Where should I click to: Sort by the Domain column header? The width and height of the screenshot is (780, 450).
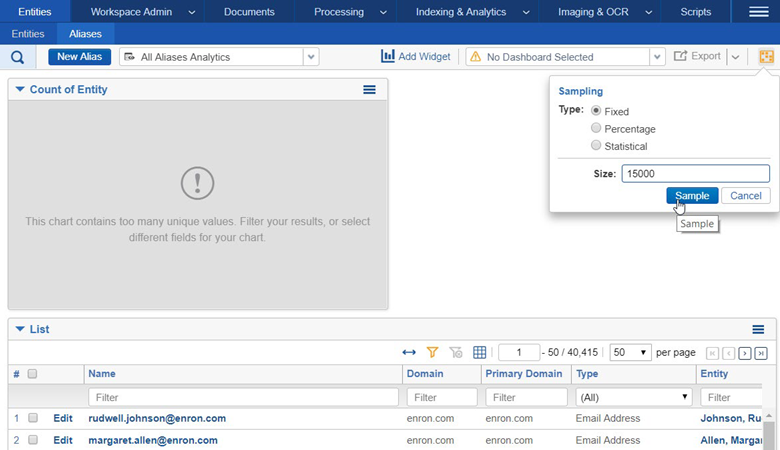[x=425, y=373]
